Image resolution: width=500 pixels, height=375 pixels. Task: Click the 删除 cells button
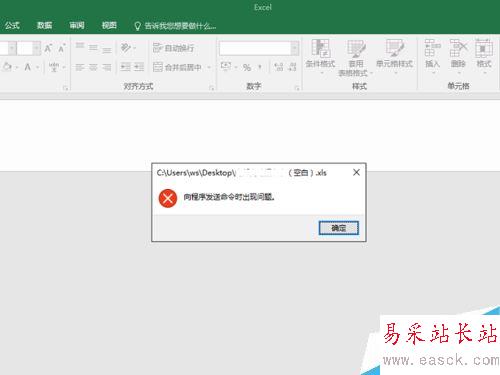pyautogui.click(x=458, y=56)
